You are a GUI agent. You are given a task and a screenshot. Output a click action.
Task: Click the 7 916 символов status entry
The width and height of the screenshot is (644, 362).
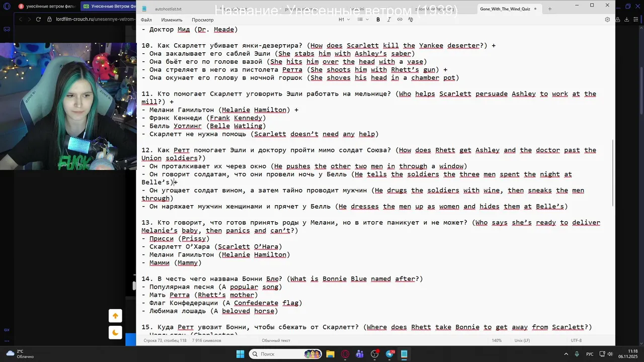coord(206,340)
